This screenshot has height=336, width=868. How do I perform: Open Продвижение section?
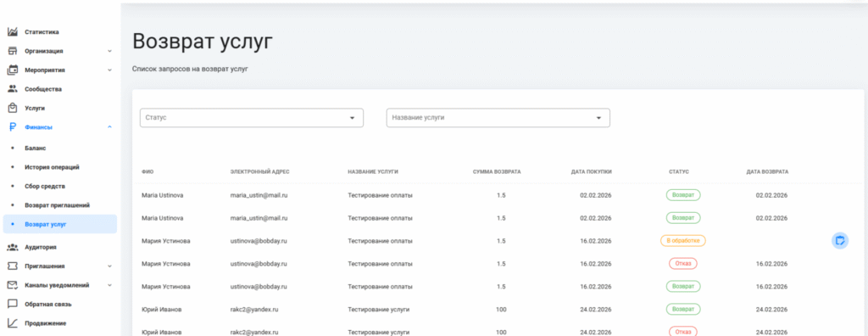point(46,322)
